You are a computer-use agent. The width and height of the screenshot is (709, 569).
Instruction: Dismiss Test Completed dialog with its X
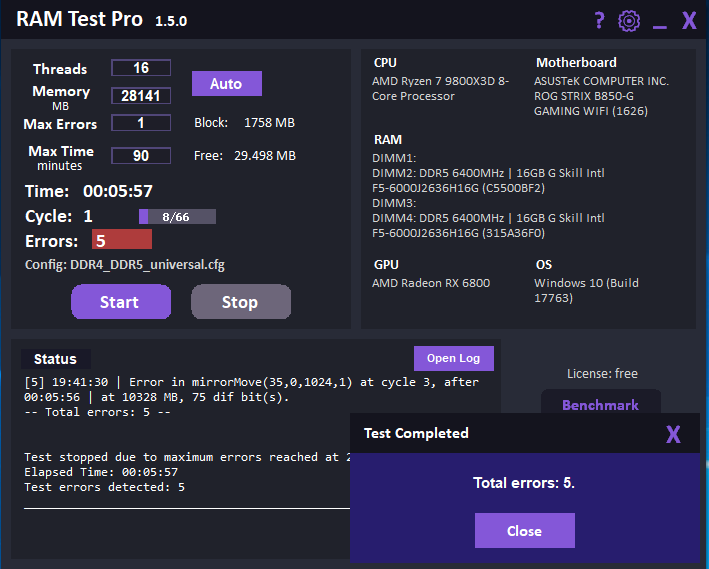point(673,434)
